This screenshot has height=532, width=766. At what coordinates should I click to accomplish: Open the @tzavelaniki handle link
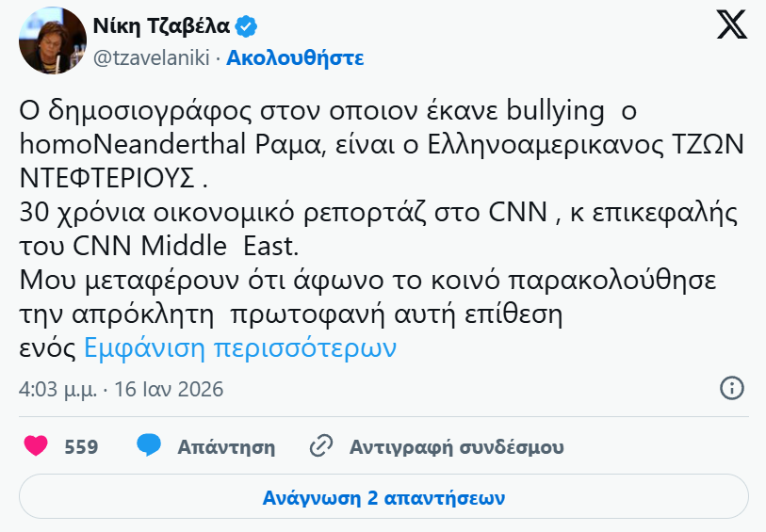(153, 57)
